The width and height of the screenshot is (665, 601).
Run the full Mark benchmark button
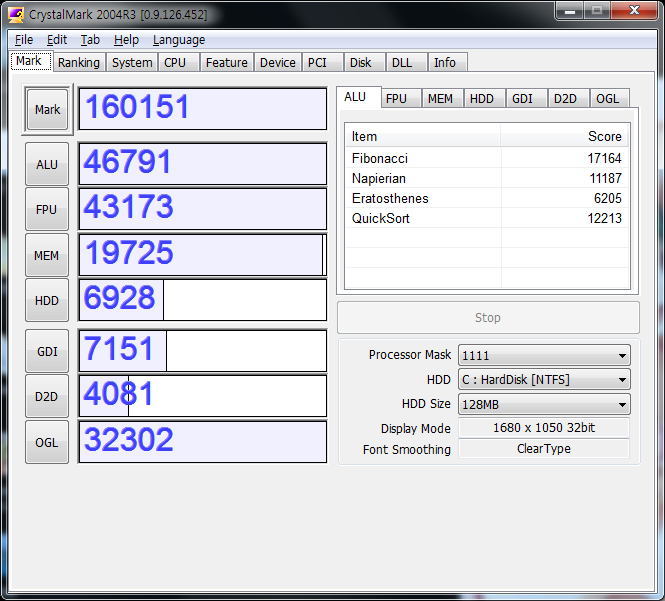47,109
